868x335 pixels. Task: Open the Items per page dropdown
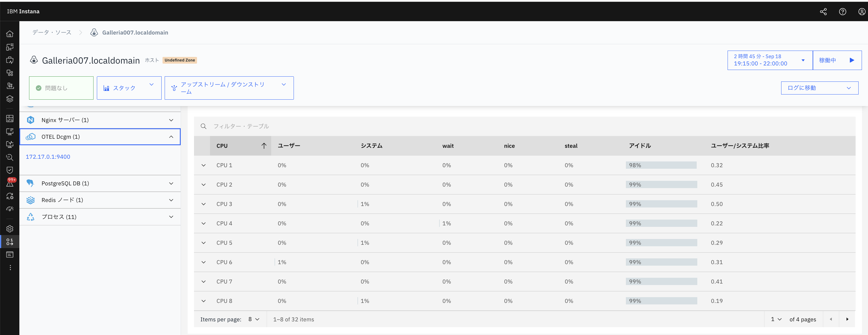pyautogui.click(x=254, y=319)
